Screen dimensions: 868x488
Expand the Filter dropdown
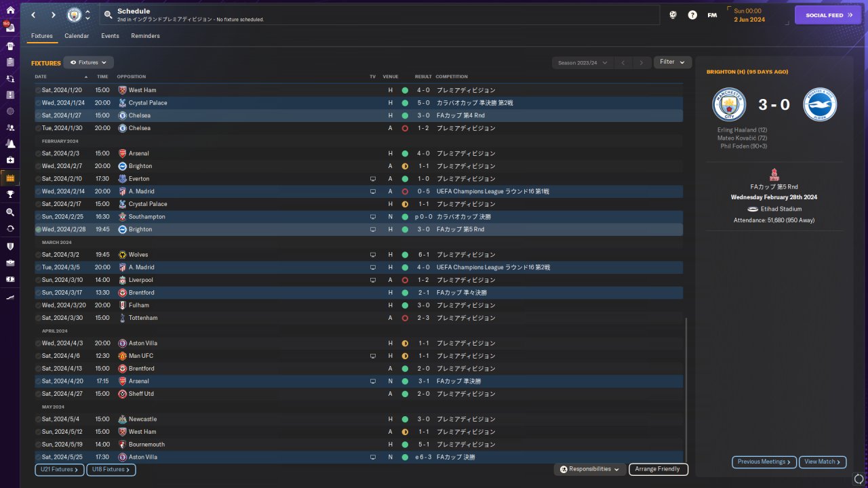[x=673, y=62]
